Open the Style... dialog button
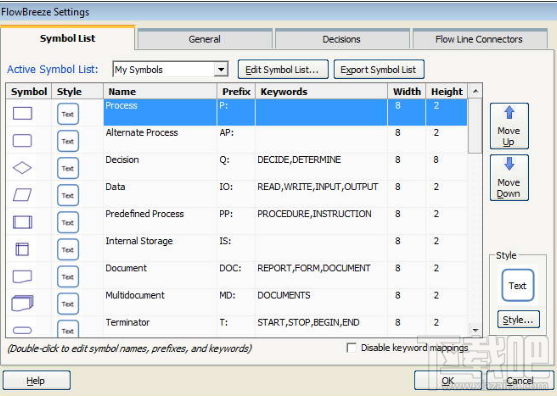This screenshot has height=396, width=557. (x=518, y=319)
